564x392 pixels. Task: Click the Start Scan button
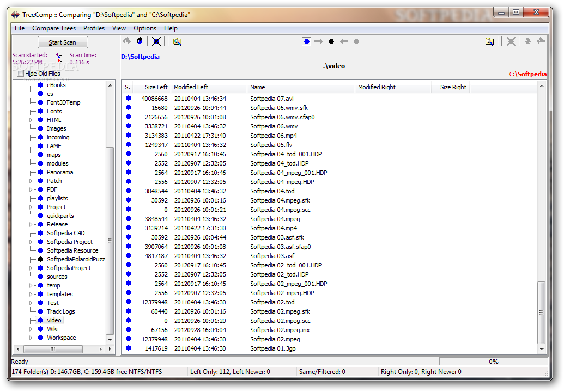(x=63, y=42)
